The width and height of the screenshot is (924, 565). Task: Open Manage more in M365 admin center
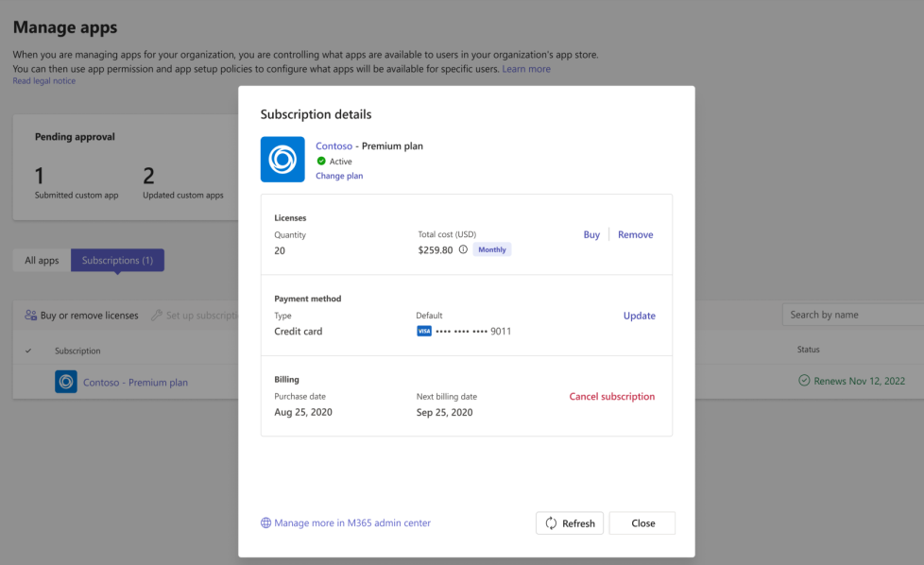point(352,523)
